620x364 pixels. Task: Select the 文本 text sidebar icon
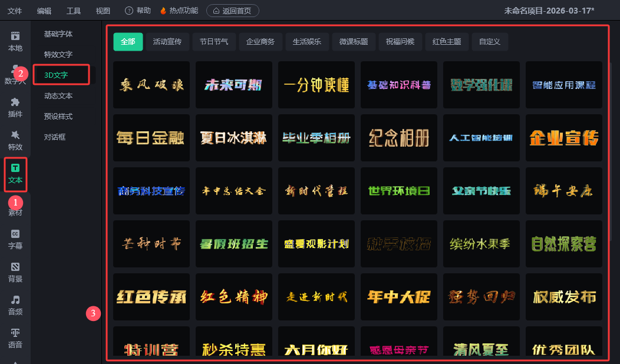15,174
